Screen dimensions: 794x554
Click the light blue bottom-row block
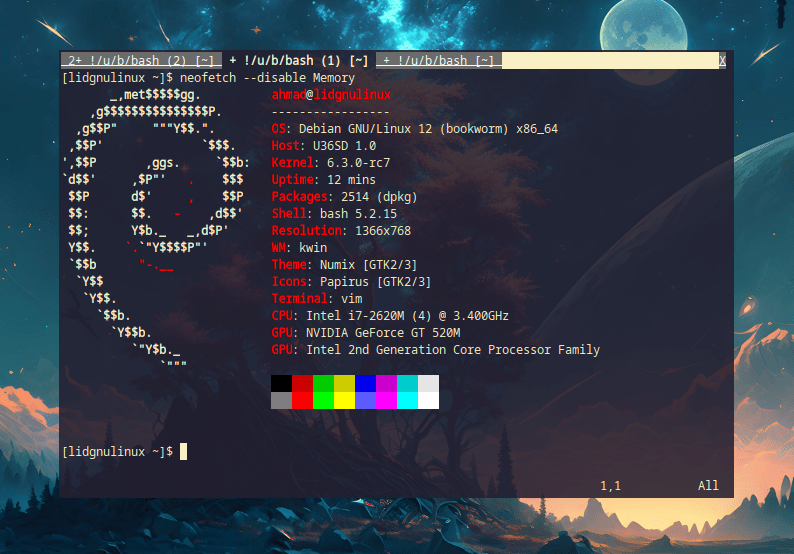coord(365,401)
